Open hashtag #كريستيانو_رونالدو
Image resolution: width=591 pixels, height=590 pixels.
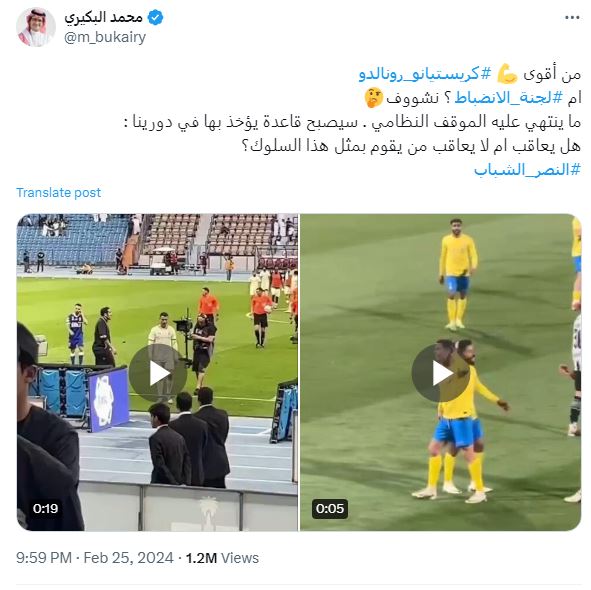click(x=425, y=73)
